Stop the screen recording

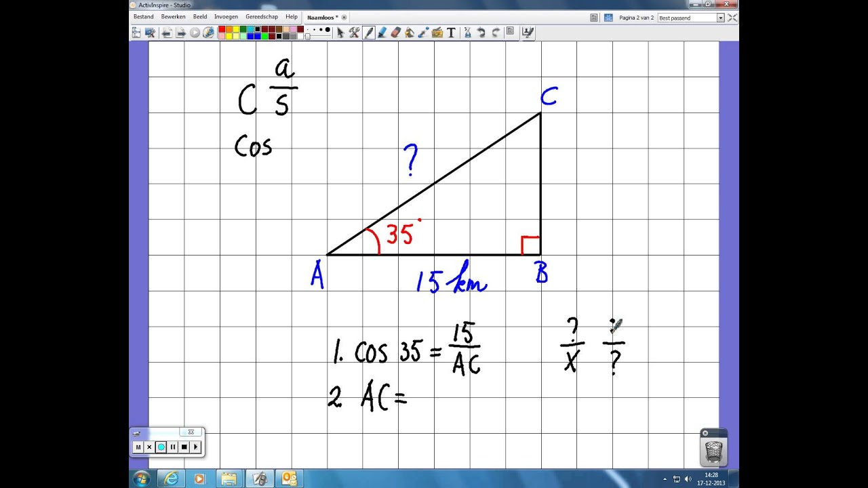tap(184, 447)
